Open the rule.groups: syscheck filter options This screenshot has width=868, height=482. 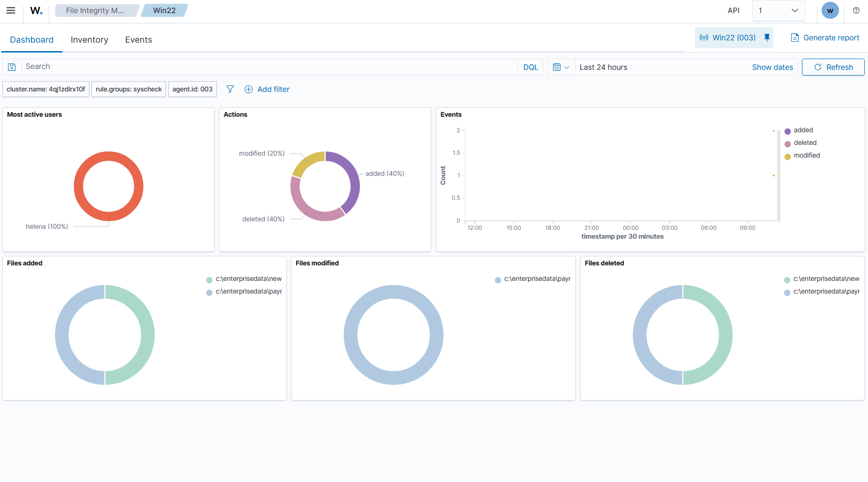pyautogui.click(x=129, y=89)
